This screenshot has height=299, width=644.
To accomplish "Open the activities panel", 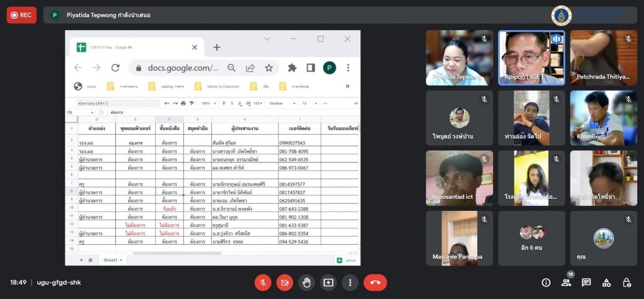I will 606,283.
